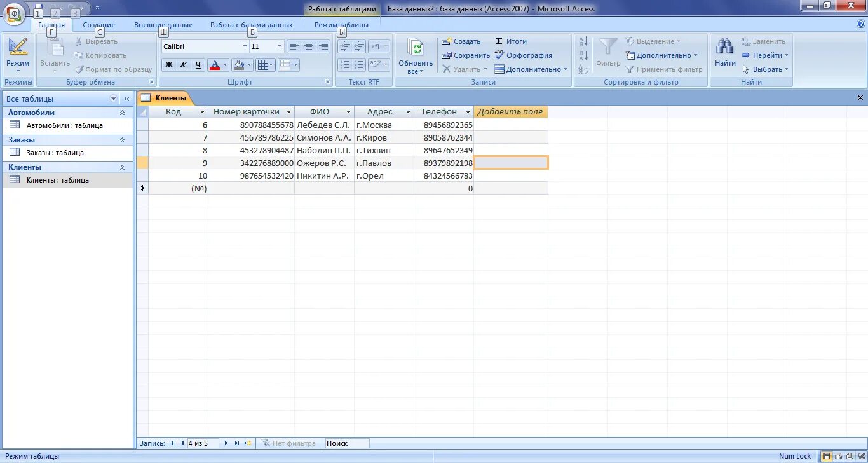Open font name Calibri dropdown
868x463 pixels.
(x=245, y=46)
